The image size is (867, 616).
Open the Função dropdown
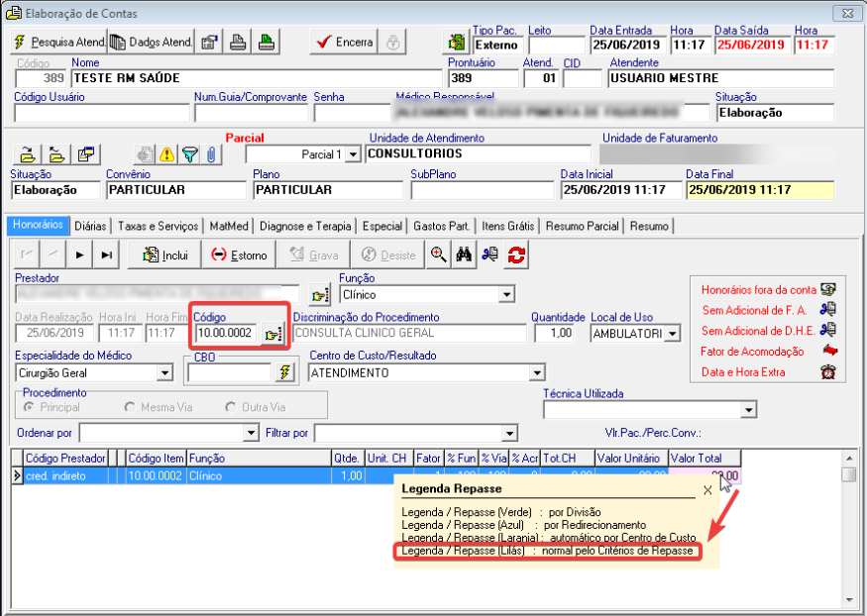point(506,295)
